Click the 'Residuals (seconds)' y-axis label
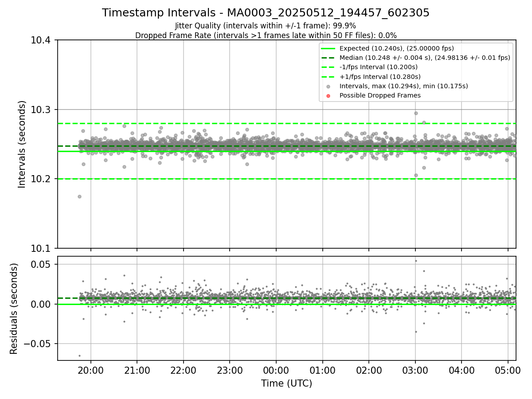 [14, 309]
